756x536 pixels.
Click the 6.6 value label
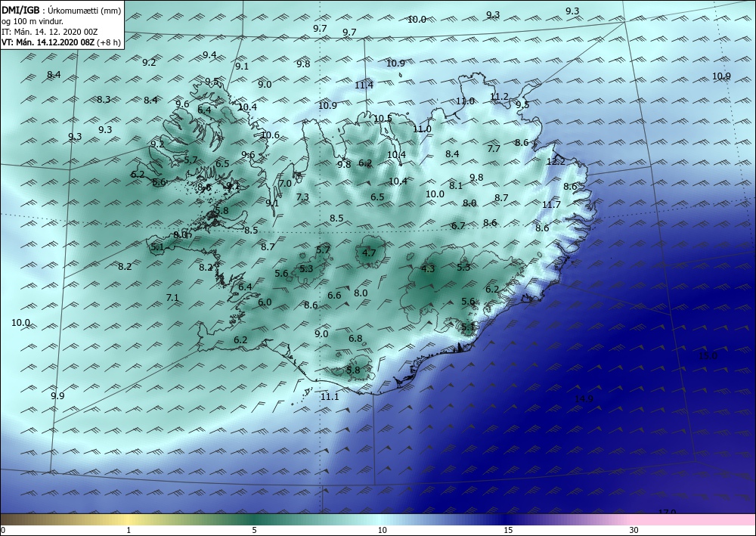334,296
